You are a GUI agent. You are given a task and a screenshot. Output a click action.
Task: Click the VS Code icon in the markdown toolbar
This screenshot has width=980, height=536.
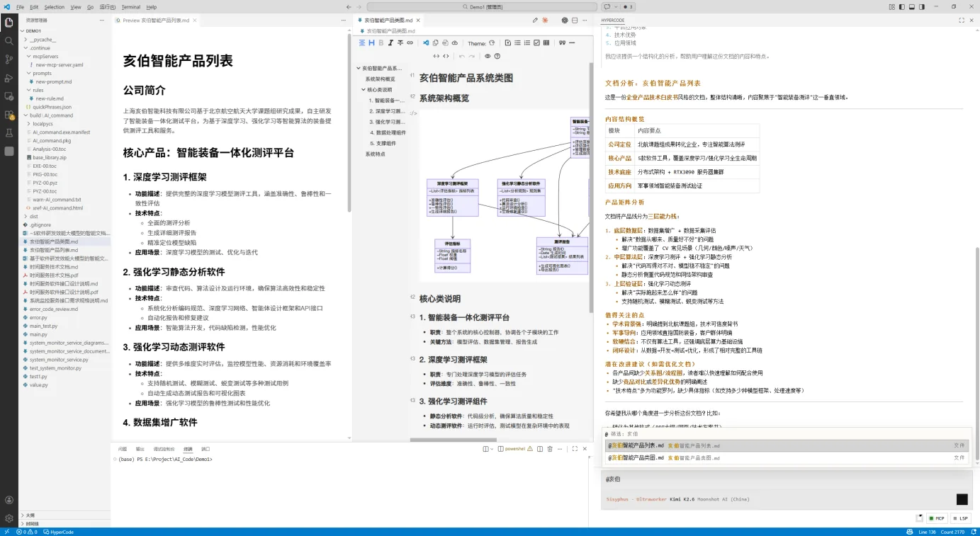[x=426, y=42]
